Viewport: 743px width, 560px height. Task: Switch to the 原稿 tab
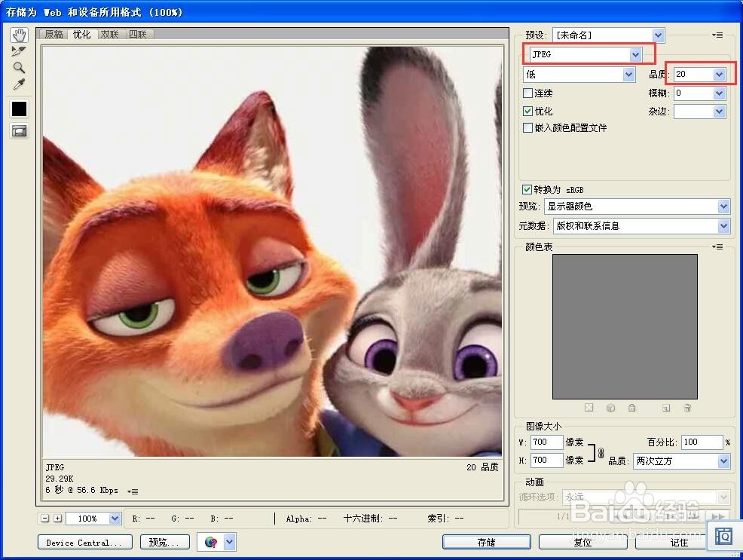54,35
